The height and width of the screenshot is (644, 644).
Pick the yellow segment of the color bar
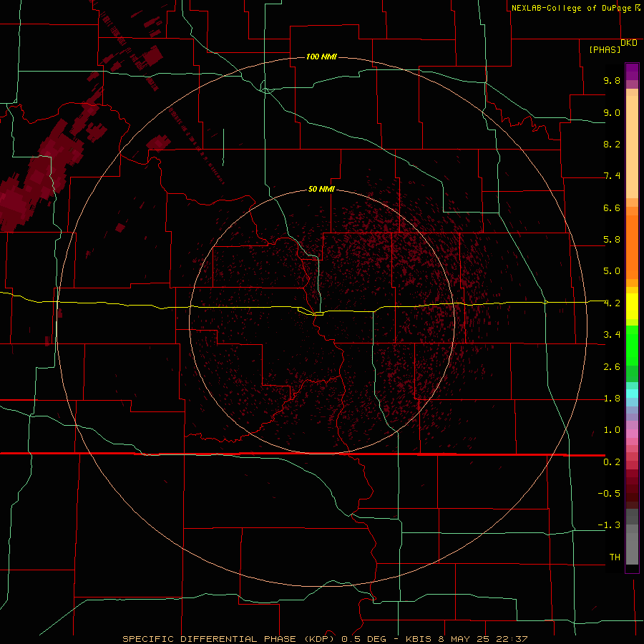[x=632, y=306]
